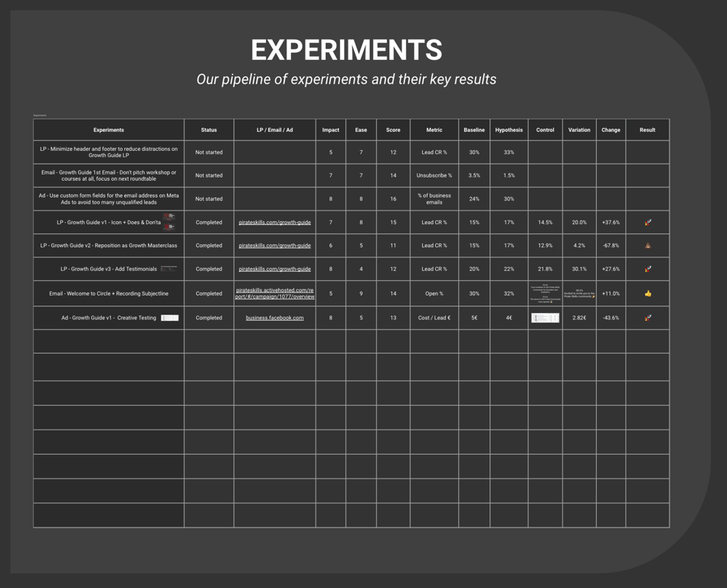Click the '20.0%' variation value

(x=579, y=222)
